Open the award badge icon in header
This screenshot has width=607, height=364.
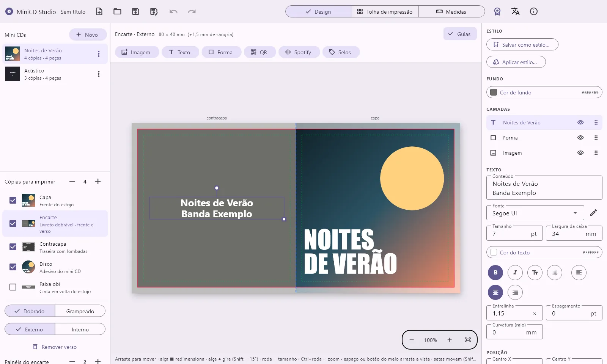point(497,11)
